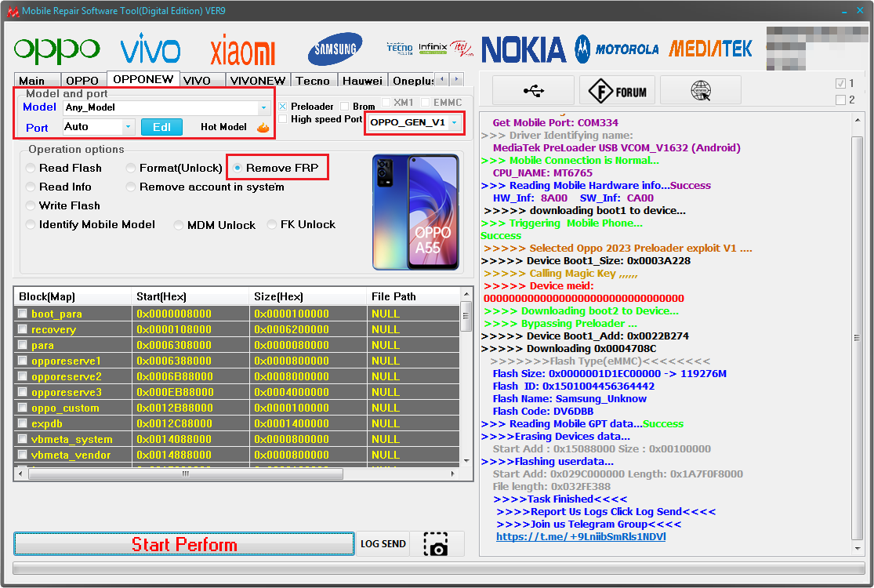The height and width of the screenshot is (588, 874).
Task: Click the NOKIA brand logo
Action: coord(524,49)
